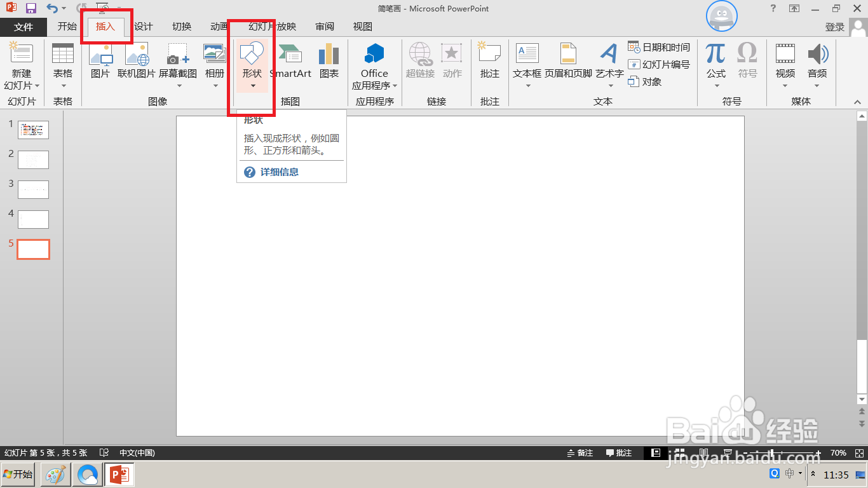Image resolution: width=868 pixels, height=488 pixels.
Task: Select slide 4 thumbnail
Action: [33, 219]
